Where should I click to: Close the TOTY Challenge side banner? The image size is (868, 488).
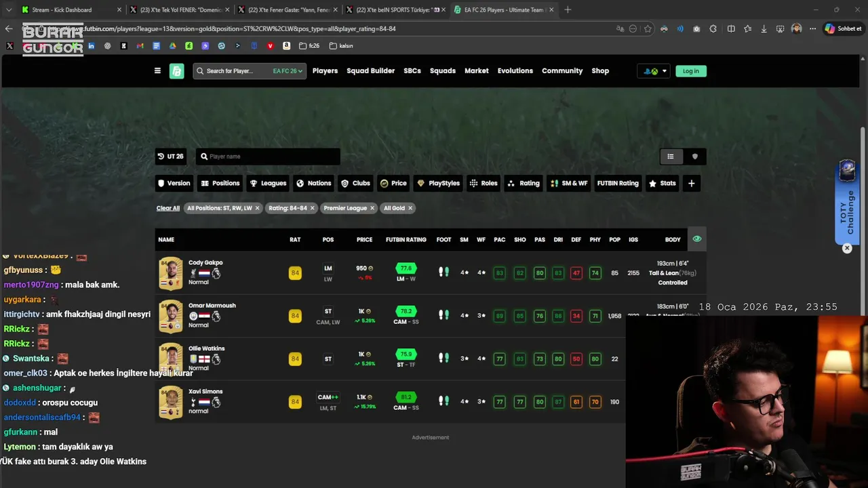pyautogui.click(x=847, y=249)
